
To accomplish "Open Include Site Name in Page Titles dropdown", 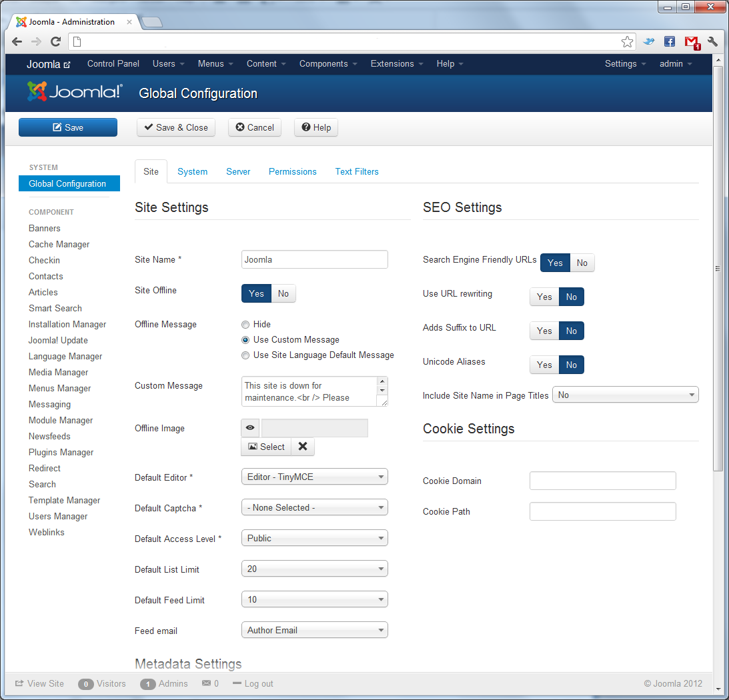I will [626, 395].
